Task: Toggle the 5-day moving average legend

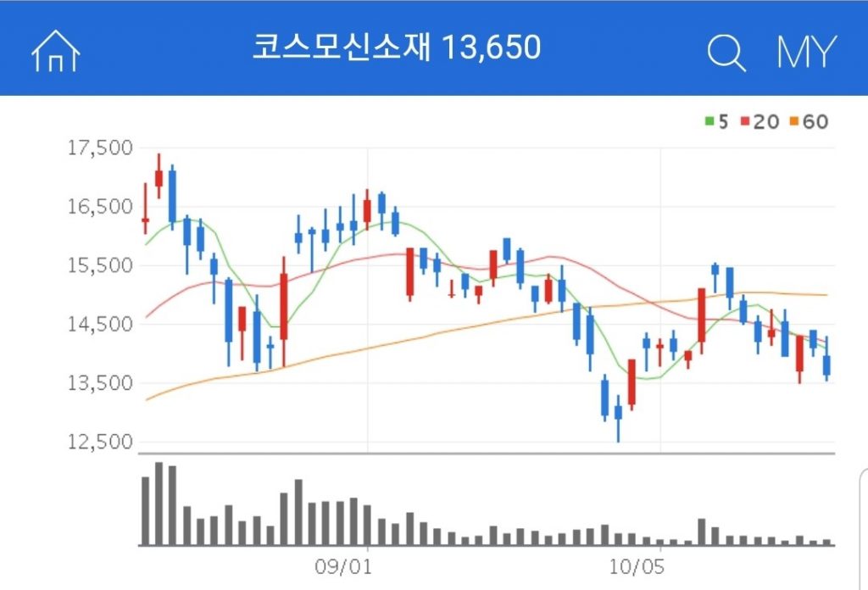Action: point(716,122)
